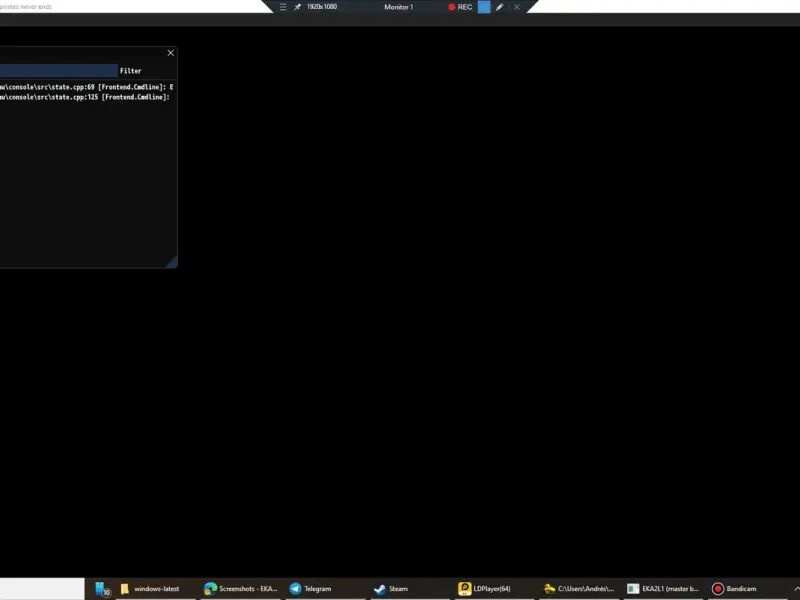Select the state.cpp:69 log line
Screen dimensions: 800x600
click(x=87, y=87)
